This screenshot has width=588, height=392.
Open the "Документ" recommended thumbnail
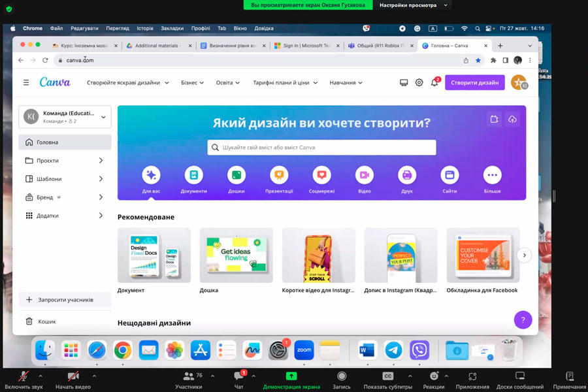point(154,255)
